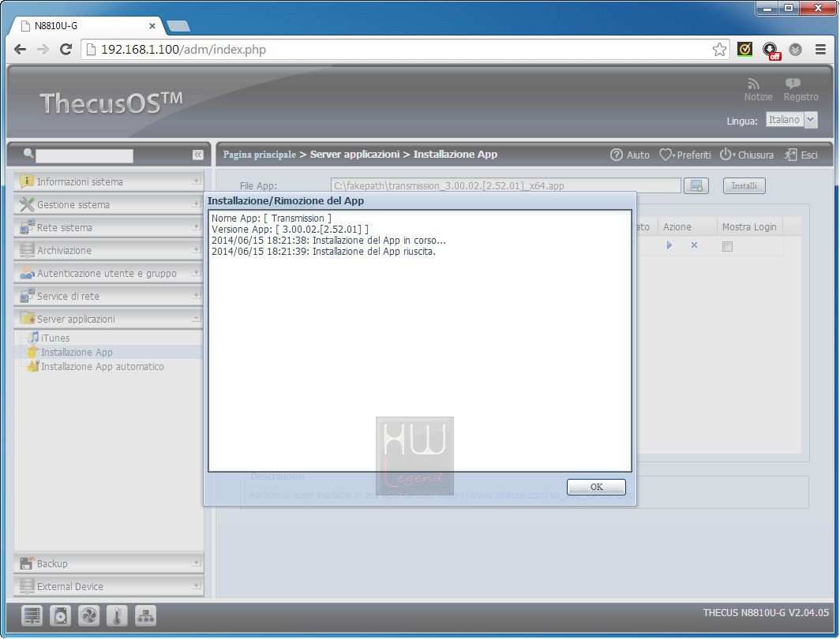Click the Installi button

[744, 185]
